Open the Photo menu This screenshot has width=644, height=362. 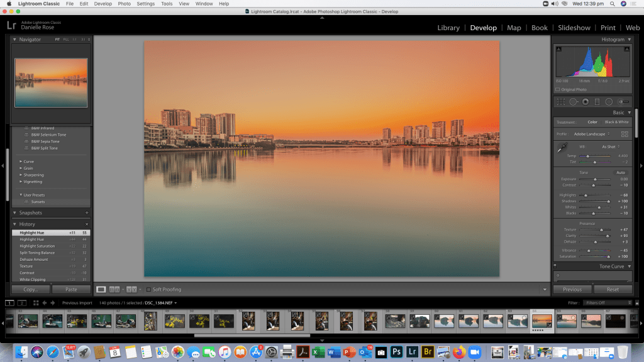(124, 4)
